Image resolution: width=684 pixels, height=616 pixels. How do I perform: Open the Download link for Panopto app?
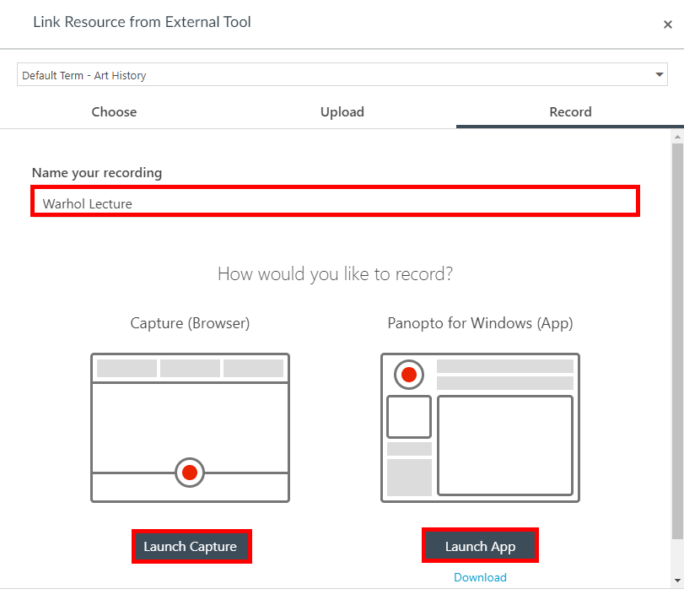(x=480, y=577)
